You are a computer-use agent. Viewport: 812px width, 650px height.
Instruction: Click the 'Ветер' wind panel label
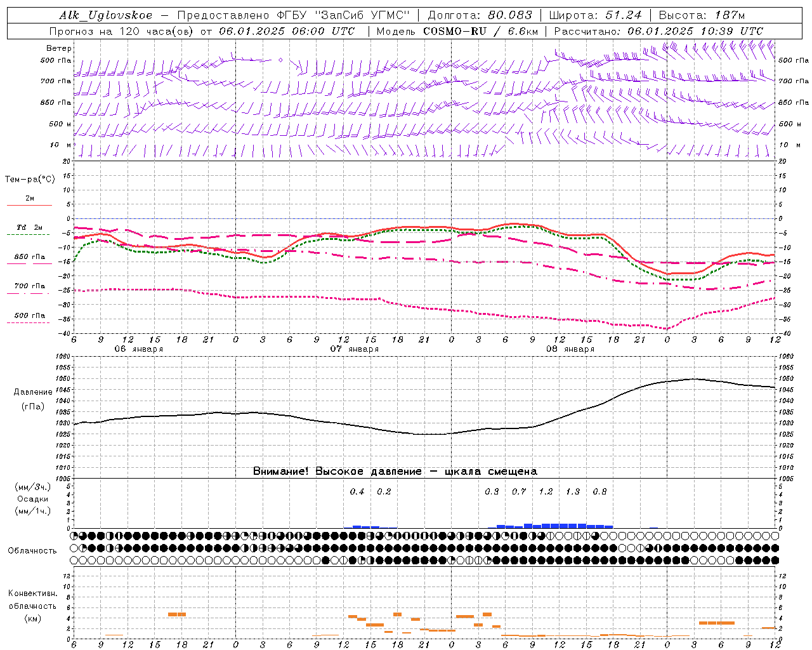tap(59, 48)
